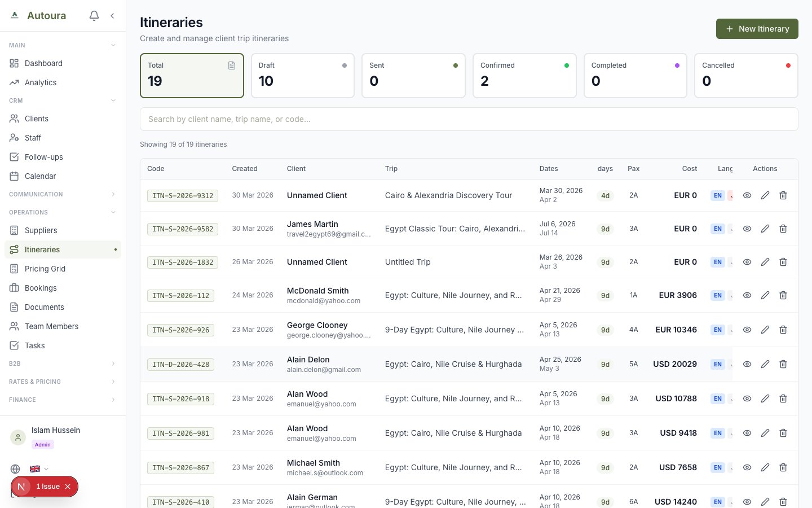
Task: Collapse the MAIN section
Action: click(63, 45)
